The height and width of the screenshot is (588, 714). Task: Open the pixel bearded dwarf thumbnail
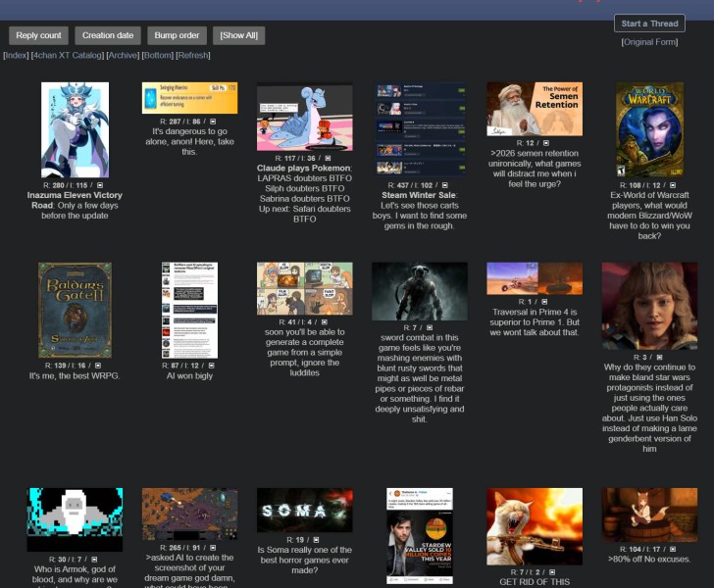click(x=76, y=519)
